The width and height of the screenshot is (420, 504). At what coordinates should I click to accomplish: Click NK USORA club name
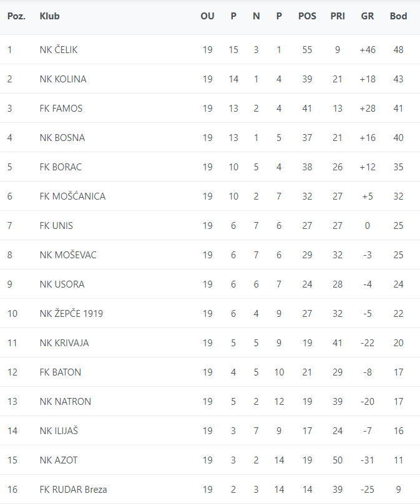62,284
